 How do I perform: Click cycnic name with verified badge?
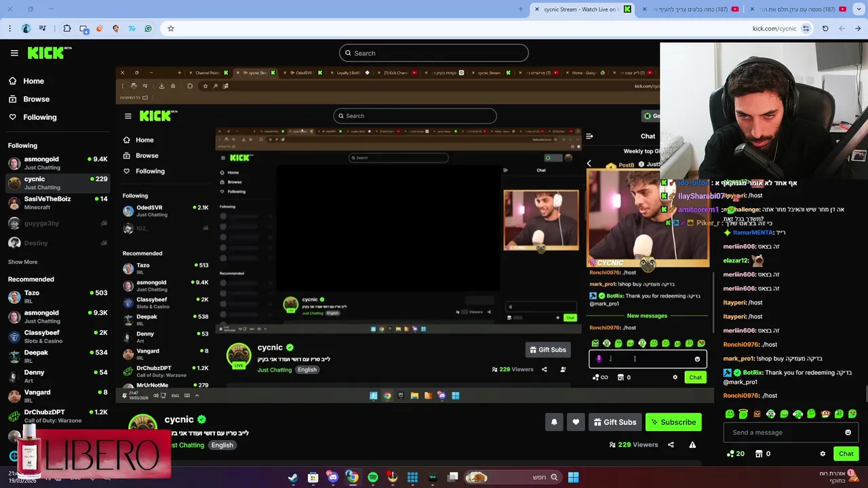pos(185,420)
